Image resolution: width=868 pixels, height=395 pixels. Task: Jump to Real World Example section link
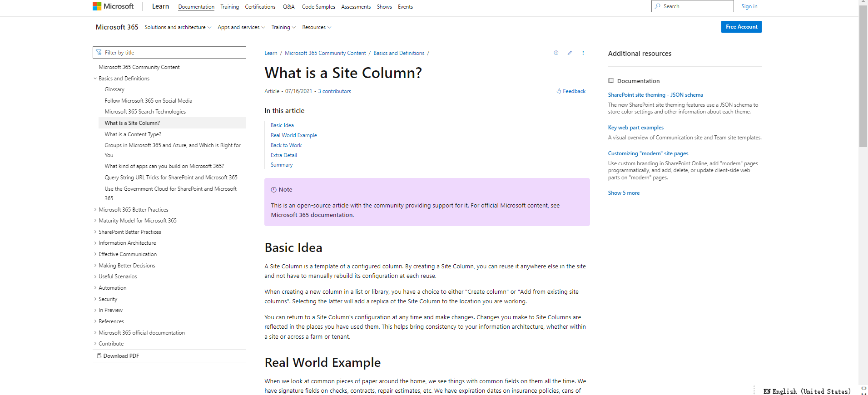pyautogui.click(x=294, y=135)
